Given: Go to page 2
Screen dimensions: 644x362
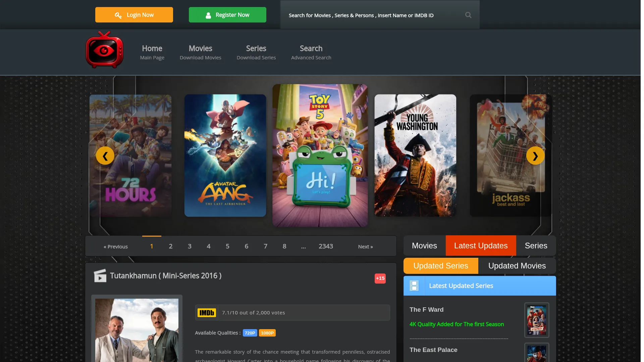Looking at the screenshot, I should (x=171, y=246).
